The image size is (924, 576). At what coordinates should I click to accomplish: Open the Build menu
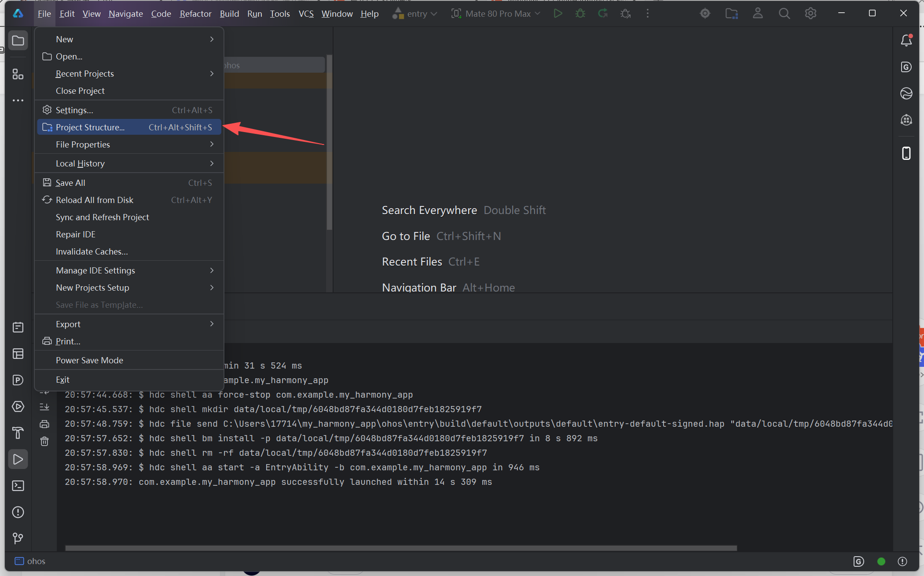[x=229, y=14]
